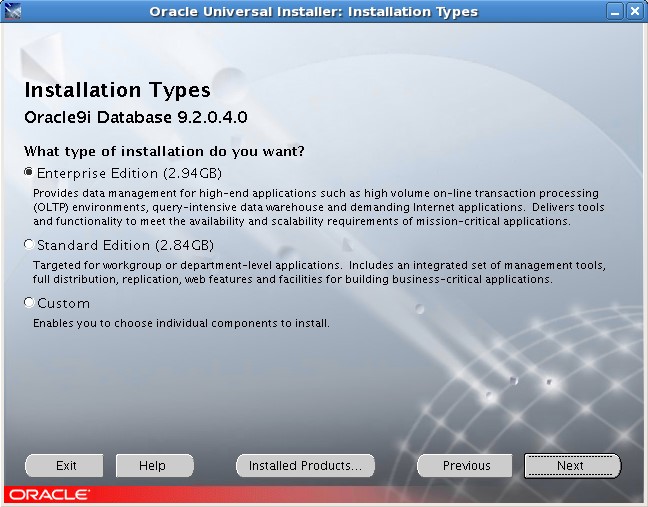Click the Oracle9i Database 9.2.0.4.0 subtitle
This screenshot has height=507, width=648.
pos(135,118)
